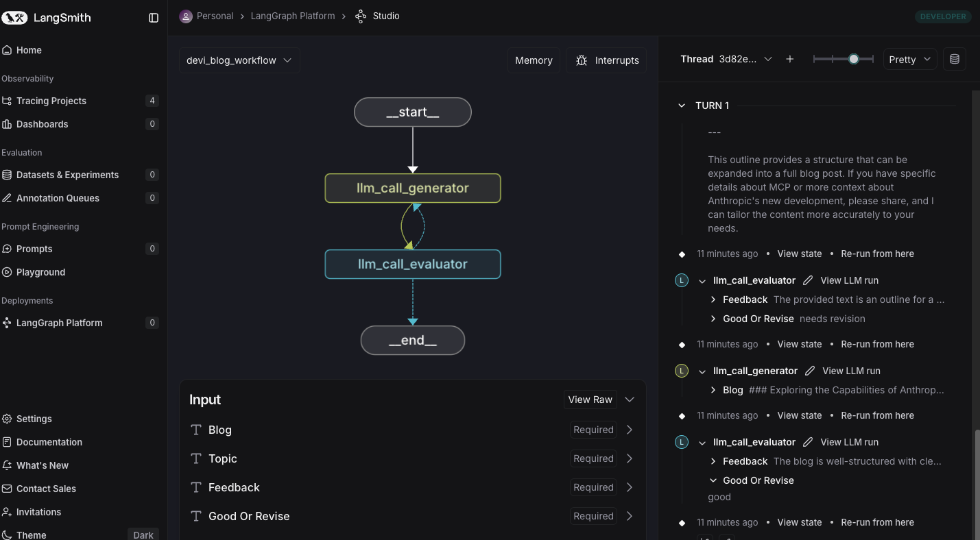Screen dimensions: 980x540
Task: Click the Interrupts bug icon button
Action: 606,60
